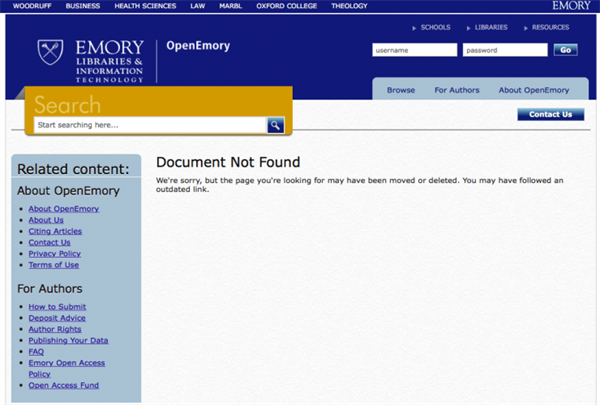The height and width of the screenshot is (405, 600).
Task: Open the Publishing Your Data link
Action: [68, 340]
